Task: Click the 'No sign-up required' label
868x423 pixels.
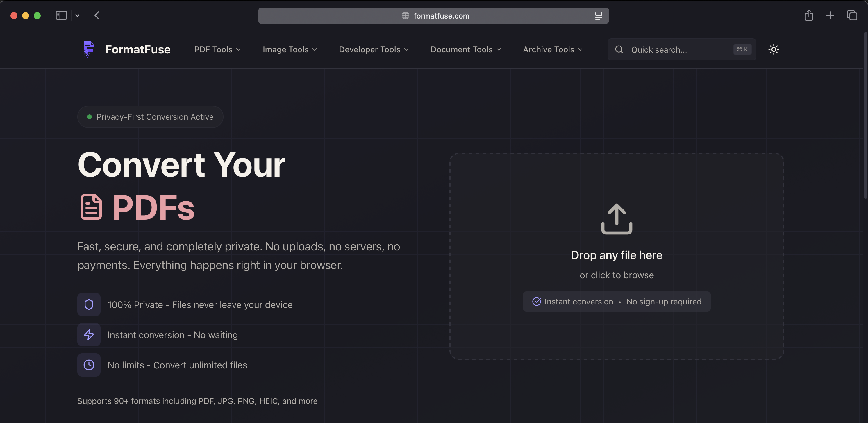Action: (x=664, y=302)
